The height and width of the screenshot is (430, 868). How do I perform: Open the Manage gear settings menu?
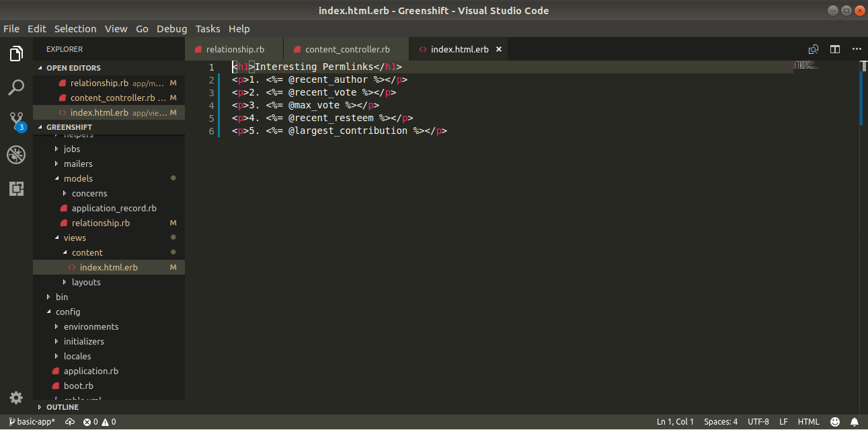(x=16, y=398)
